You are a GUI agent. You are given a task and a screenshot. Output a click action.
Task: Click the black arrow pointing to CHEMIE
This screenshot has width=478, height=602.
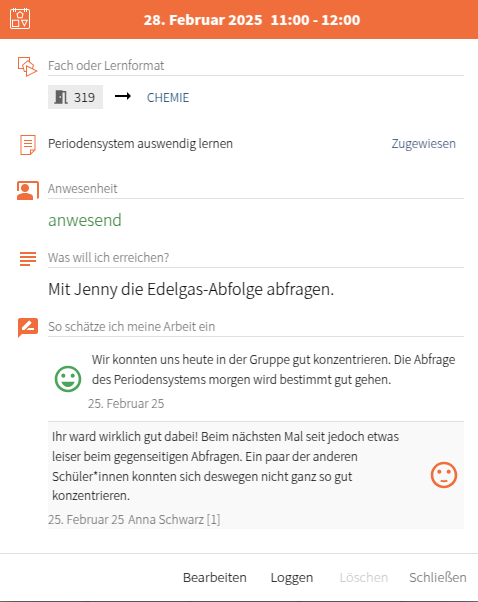tap(123, 96)
